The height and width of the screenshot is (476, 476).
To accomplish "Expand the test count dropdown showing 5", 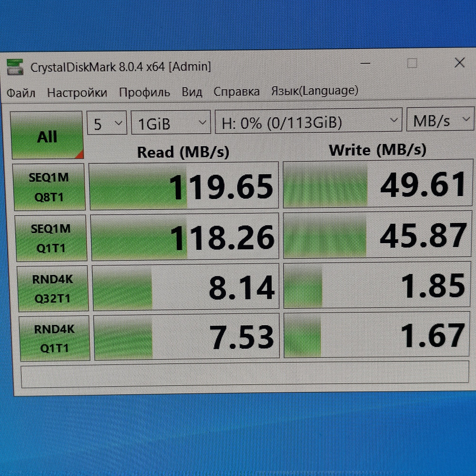I will coord(107,123).
